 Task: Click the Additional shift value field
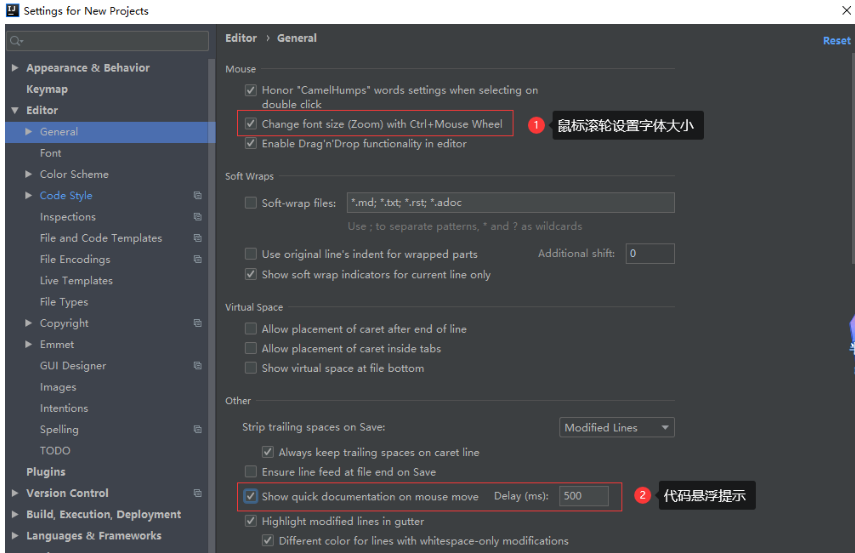pos(650,254)
